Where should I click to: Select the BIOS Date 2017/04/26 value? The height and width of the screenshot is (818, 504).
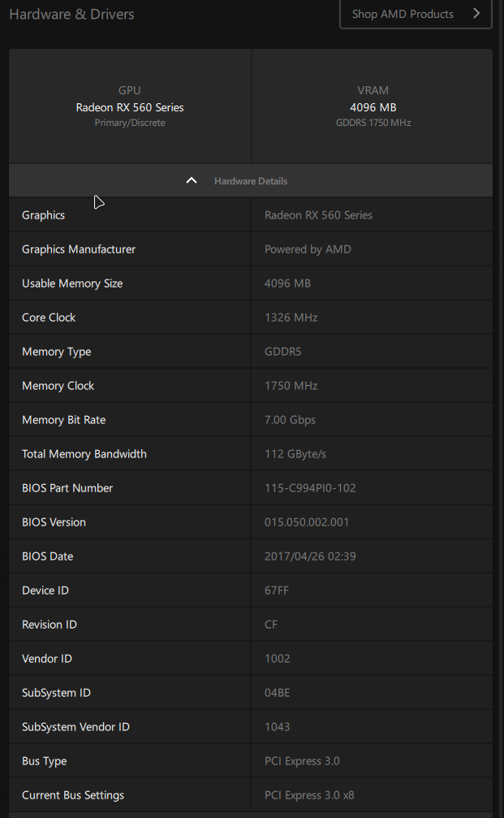point(310,556)
